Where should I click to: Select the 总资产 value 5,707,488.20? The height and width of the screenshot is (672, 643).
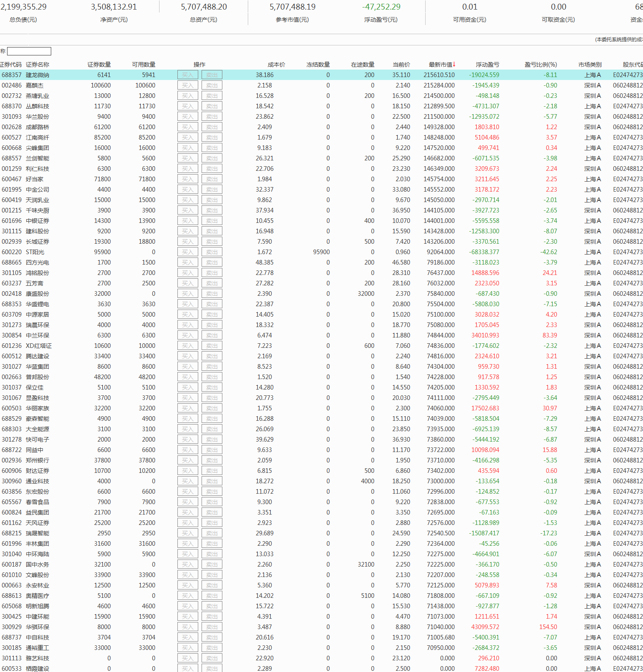pyautogui.click(x=204, y=7)
